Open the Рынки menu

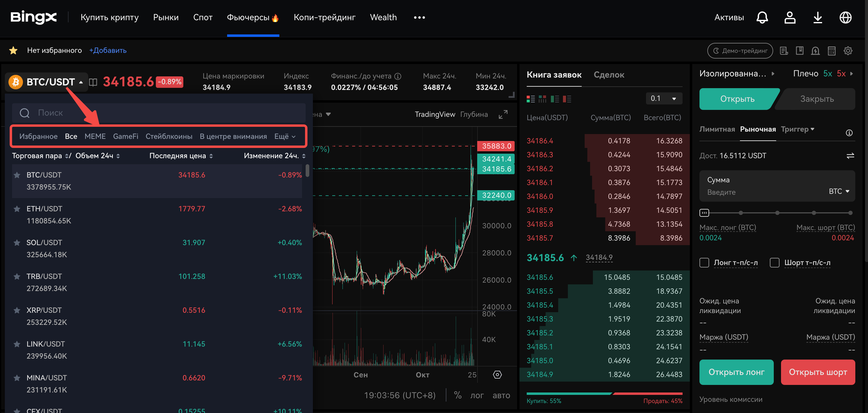tap(166, 18)
